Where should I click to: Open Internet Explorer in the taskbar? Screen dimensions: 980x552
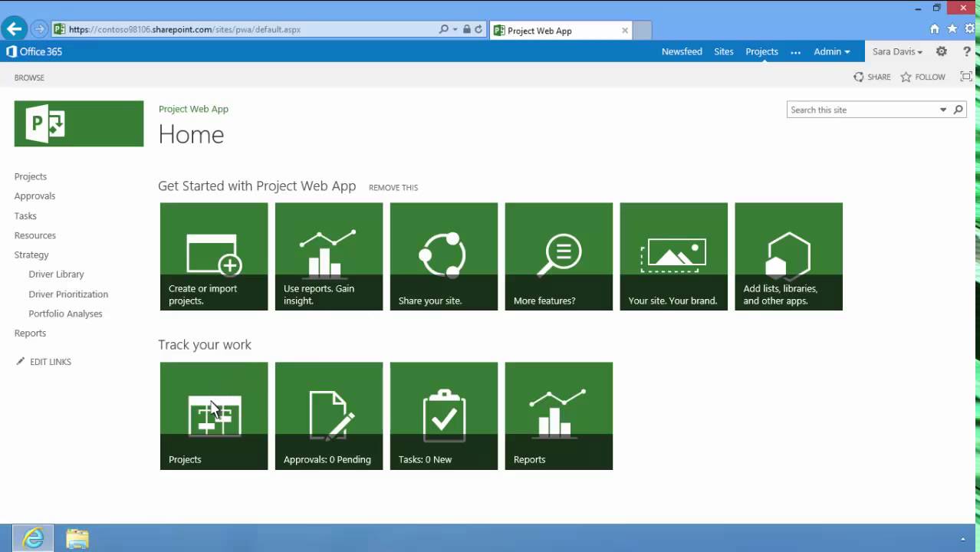click(x=33, y=538)
